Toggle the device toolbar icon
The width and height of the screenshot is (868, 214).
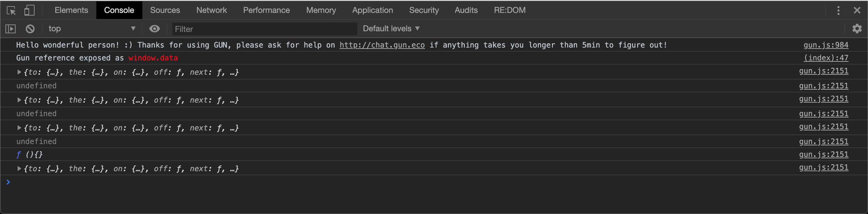point(29,11)
